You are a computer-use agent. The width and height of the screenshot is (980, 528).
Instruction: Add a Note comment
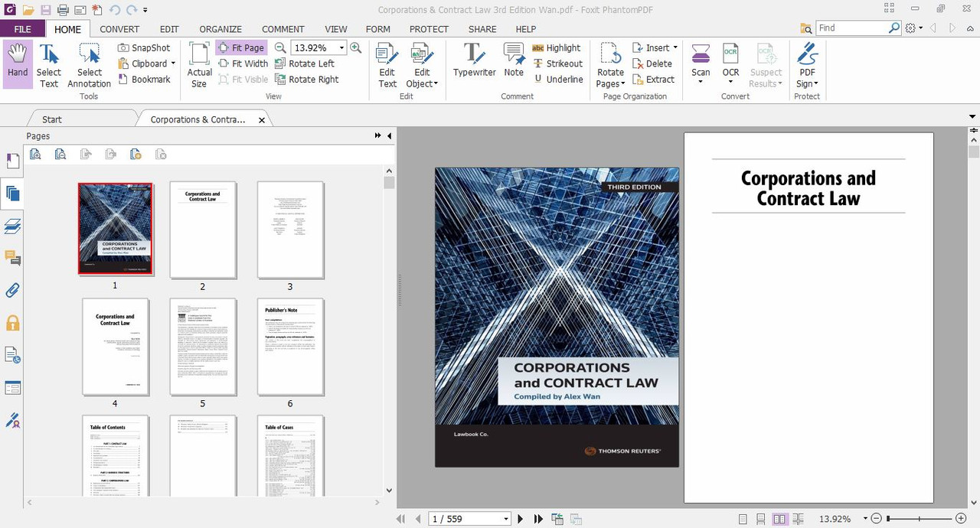(514, 61)
